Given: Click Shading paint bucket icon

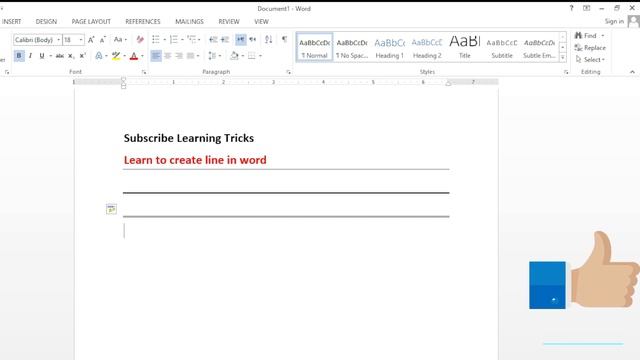Looking at the screenshot, I should [234, 56].
